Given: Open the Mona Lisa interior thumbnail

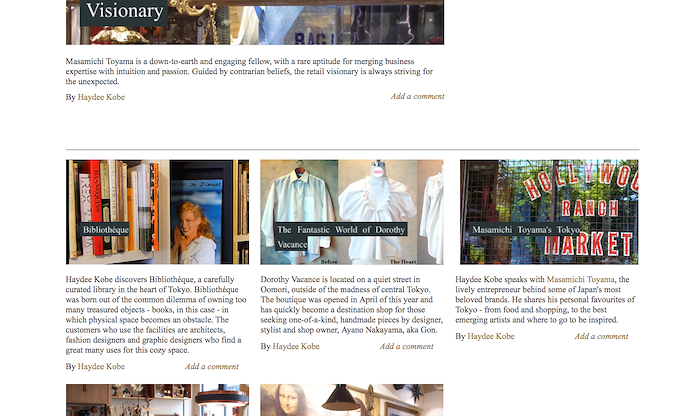Looking at the screenshot, I should (x=352, y=400).
